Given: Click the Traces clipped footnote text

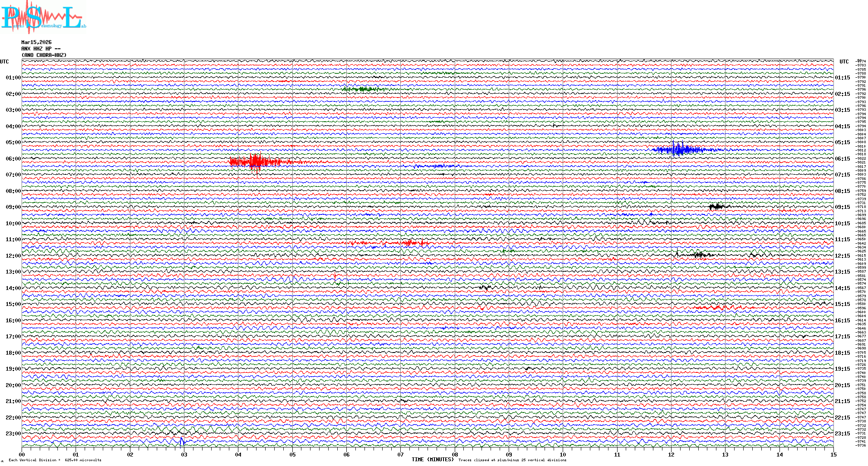Looking at the screenshot, I should [512, 460].
